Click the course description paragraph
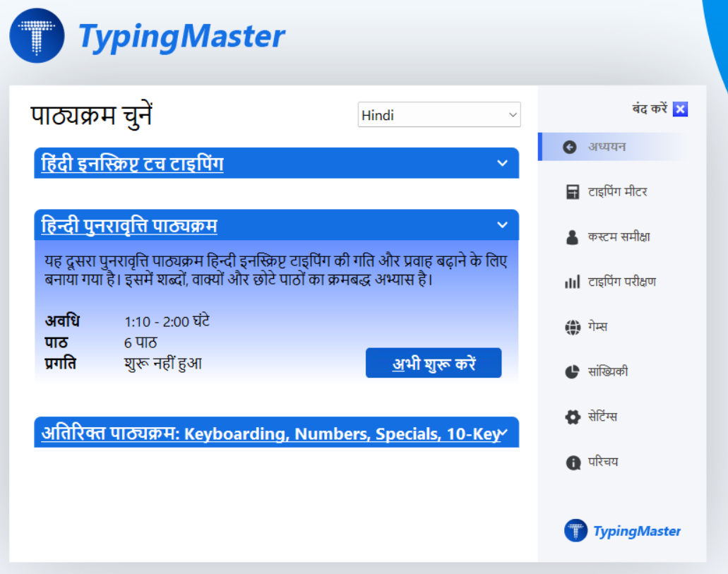This screenshot has height=574, width=728. coord(276,270)
